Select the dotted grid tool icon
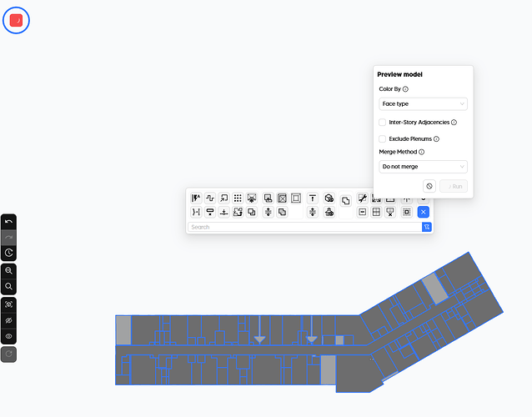 238,198
